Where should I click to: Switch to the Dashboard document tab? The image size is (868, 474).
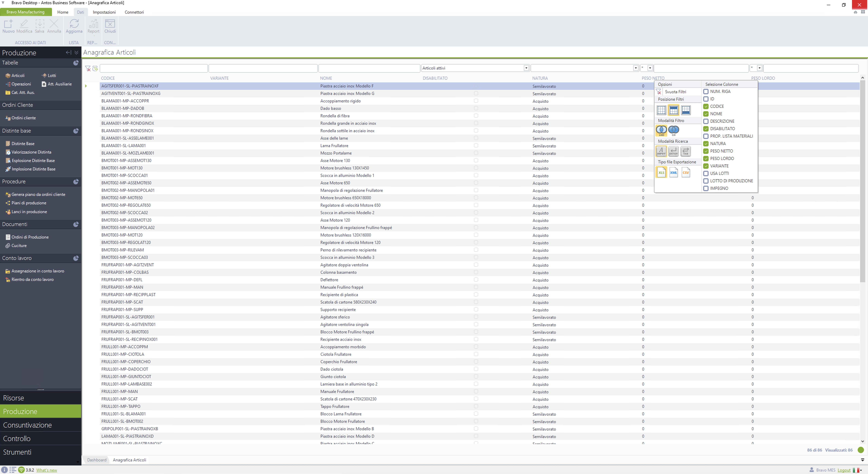click(x=97, y=460)
